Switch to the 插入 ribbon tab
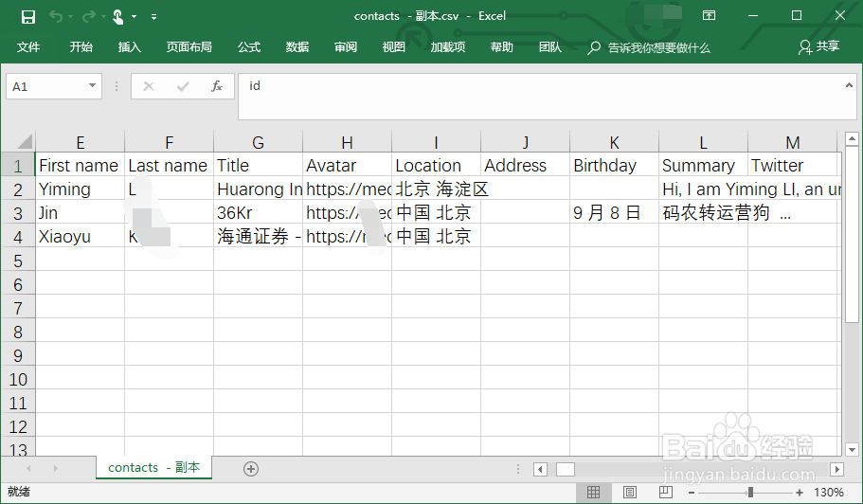Viewport: 863px width, 504px height. click(130, 47)
